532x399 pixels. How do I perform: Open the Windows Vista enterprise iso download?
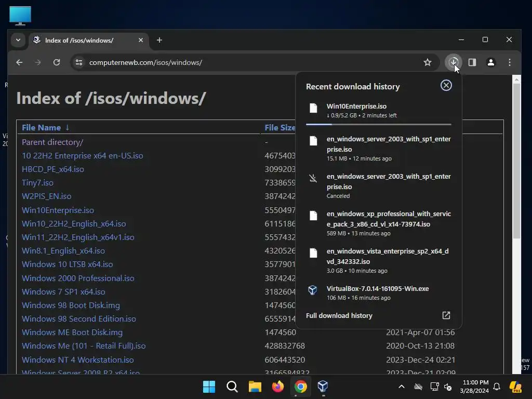[x=378, y=261]
